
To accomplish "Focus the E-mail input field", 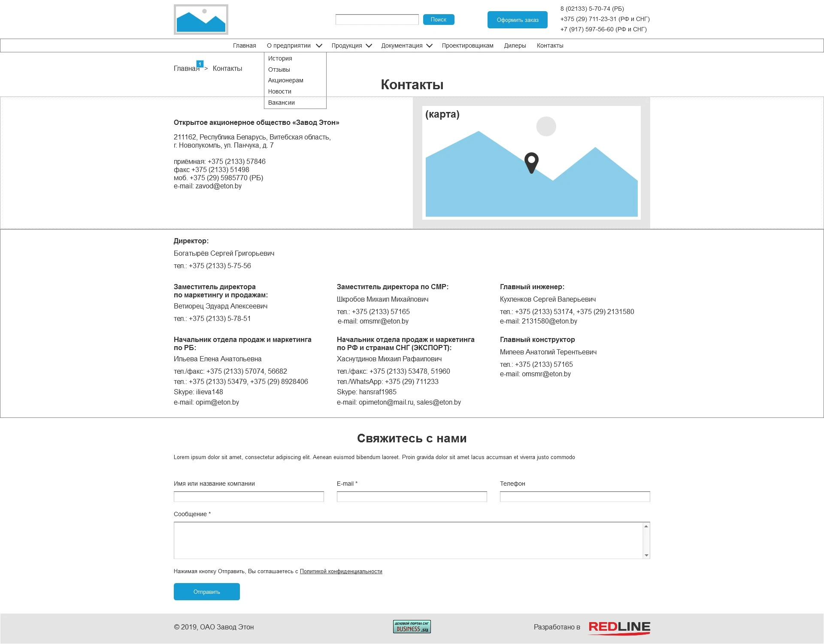I will [x=412, y=496].
